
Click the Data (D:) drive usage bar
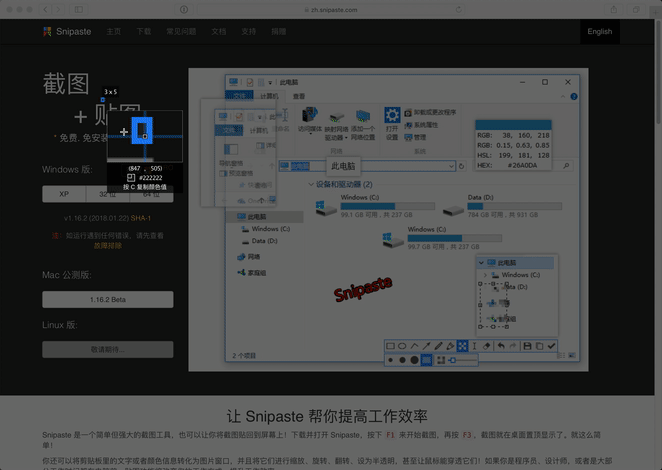pyautogui.click(x=515, y=206)
